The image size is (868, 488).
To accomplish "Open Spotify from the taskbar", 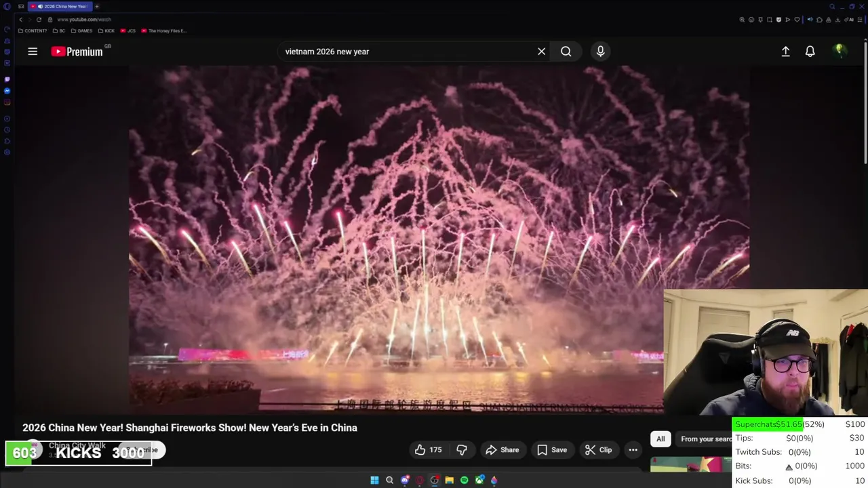I will click(464, 480).
